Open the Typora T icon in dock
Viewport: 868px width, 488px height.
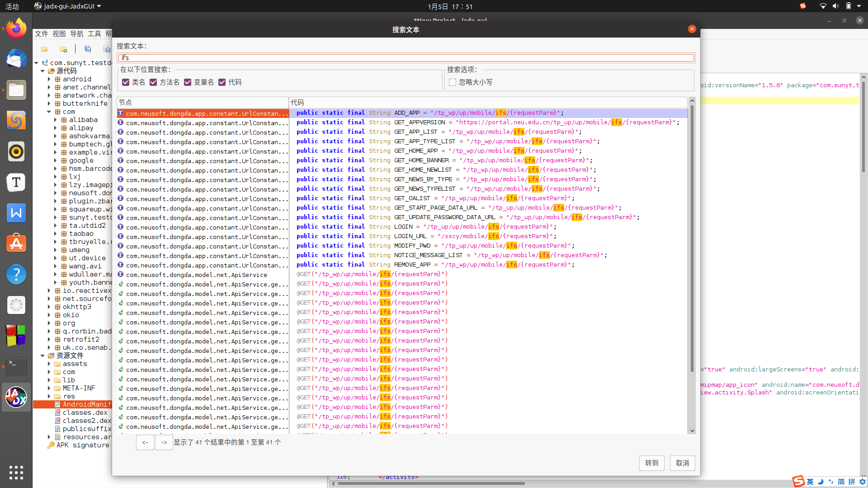tap(16, 182)
